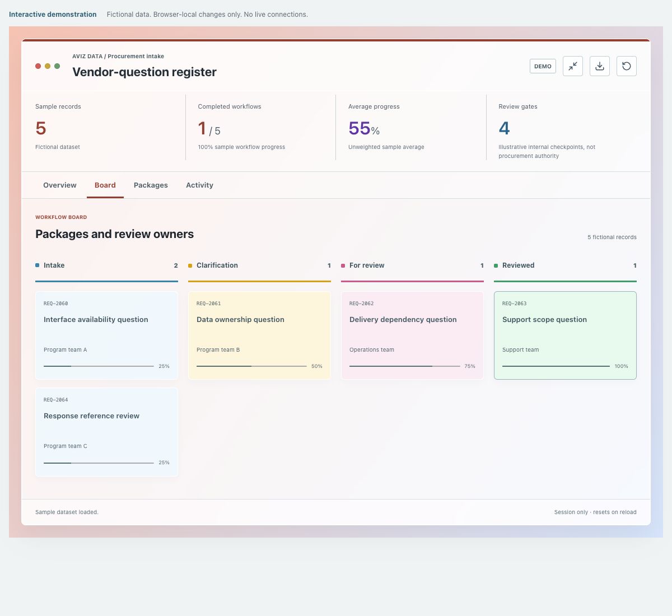The image size is (672, 616).
Task: Click the yellow Clarification status dot
Action: coord(190,265)
